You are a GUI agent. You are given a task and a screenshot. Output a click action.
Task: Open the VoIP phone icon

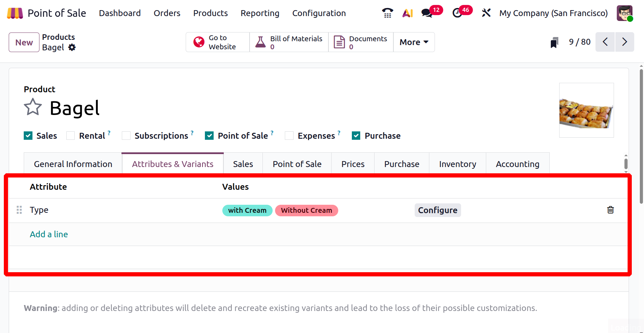[x=387, y=13]
